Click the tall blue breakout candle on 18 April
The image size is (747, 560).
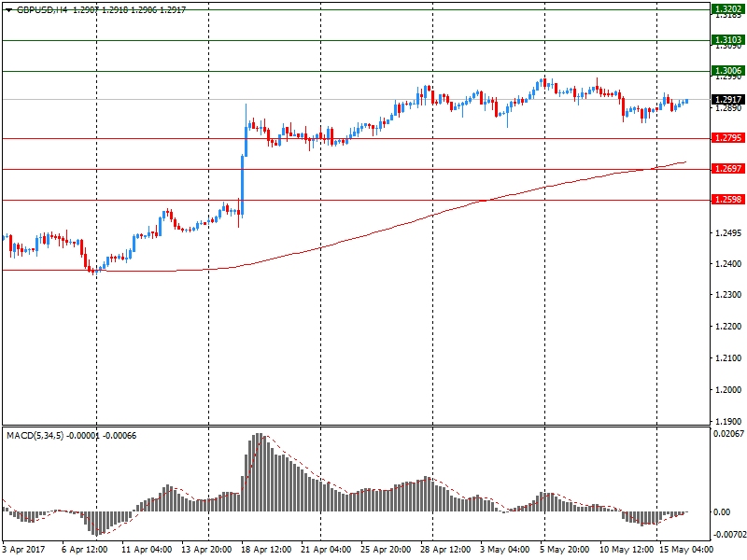242,185
